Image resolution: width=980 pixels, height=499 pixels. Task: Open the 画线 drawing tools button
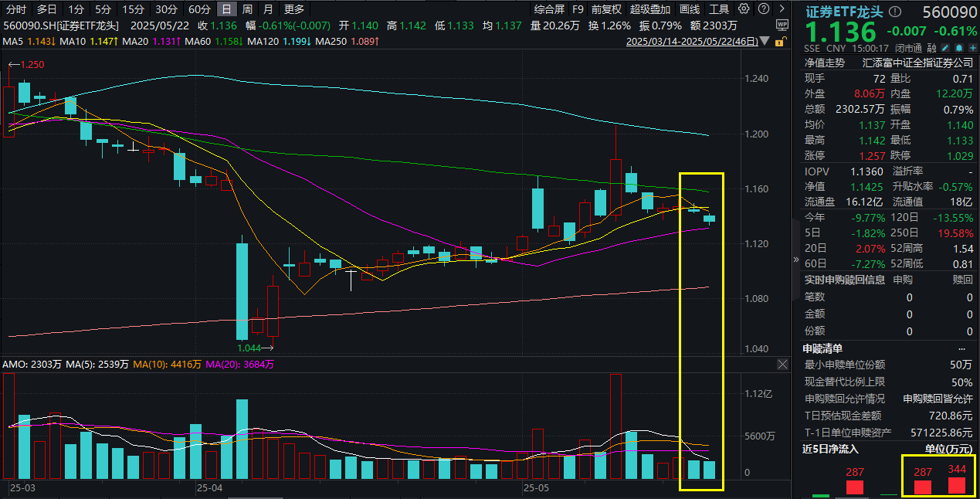[x=690, y=9]
